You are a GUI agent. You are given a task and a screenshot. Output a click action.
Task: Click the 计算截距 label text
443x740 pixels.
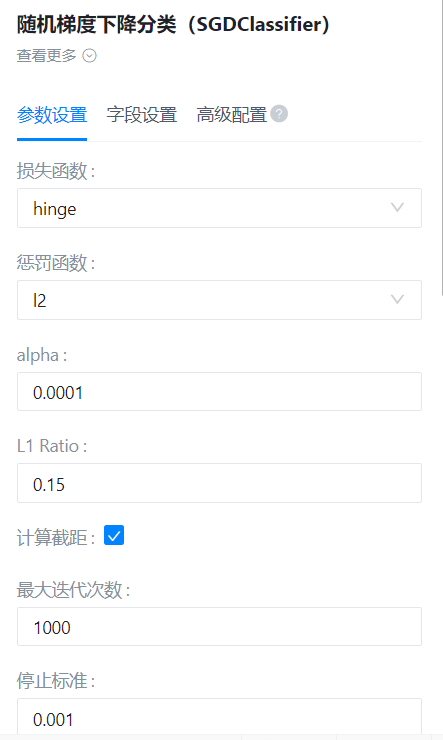56,538
